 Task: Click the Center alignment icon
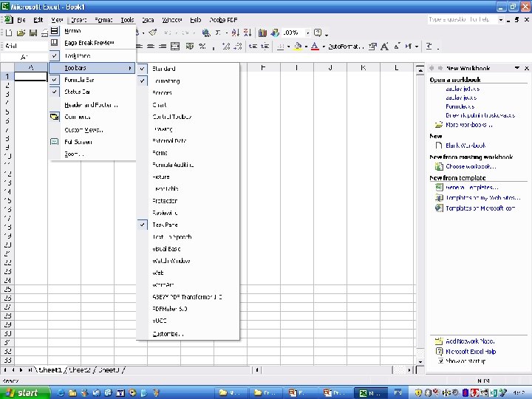151,47
